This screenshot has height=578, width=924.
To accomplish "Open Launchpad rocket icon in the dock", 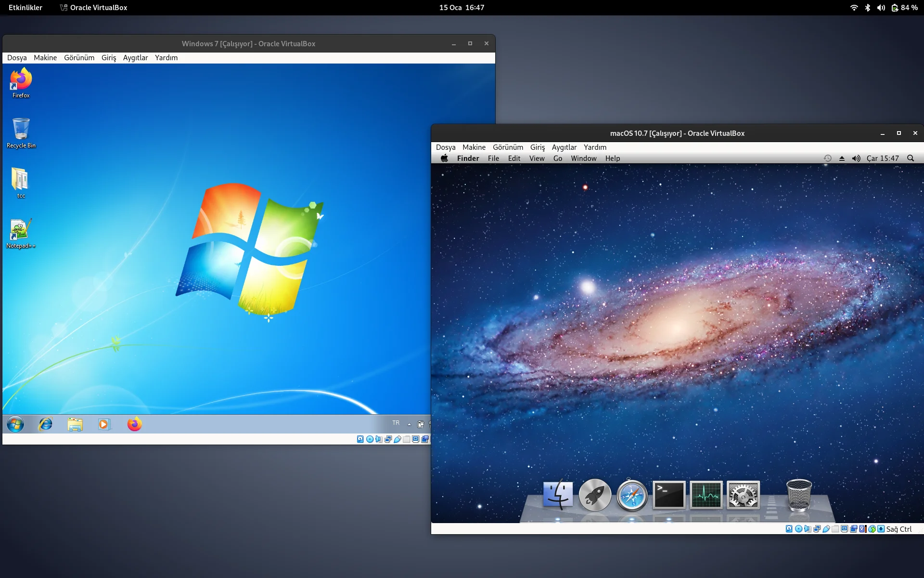I will pos(595,495).
